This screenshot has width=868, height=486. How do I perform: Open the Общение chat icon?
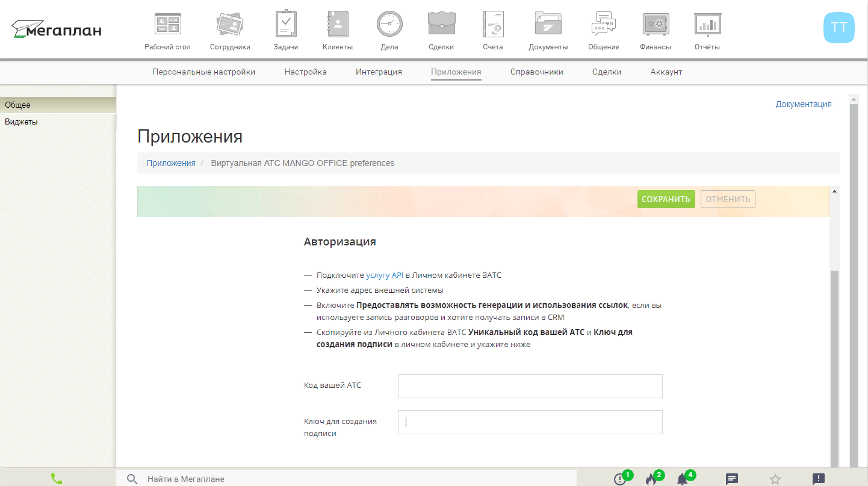tap(604, 24)
